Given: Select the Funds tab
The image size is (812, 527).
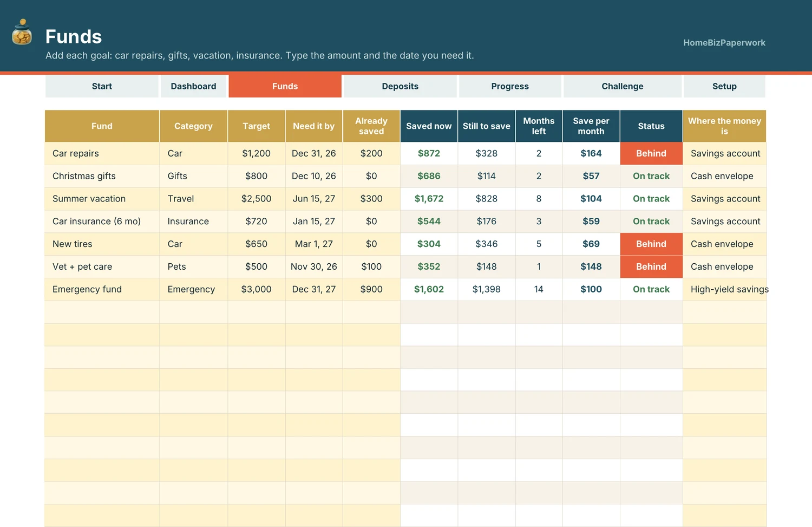Looking at the screenshot, I should click(x=285, y=86).
